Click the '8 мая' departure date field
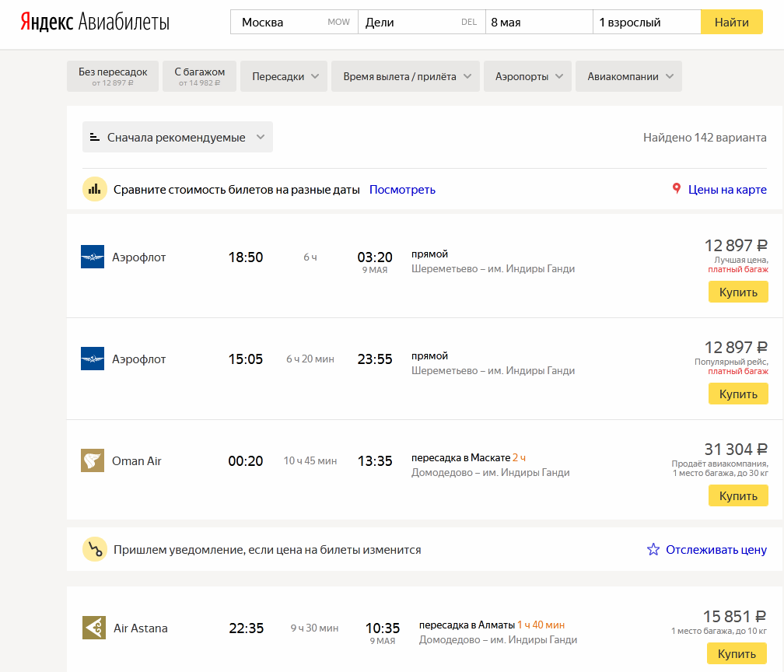The width and height of the screenshot is (784, 672). [538, 22]
